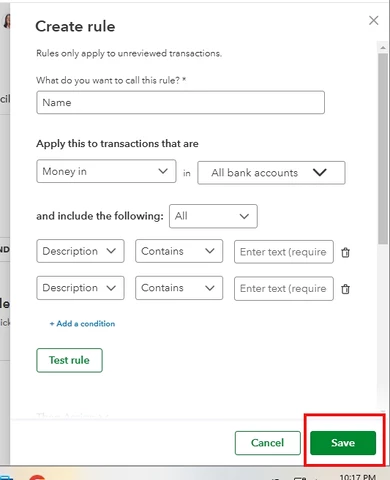The width and height of the screenshot is (390, 480).
Task: Click the rule Name input field
Action: click(x=180, y=102)
